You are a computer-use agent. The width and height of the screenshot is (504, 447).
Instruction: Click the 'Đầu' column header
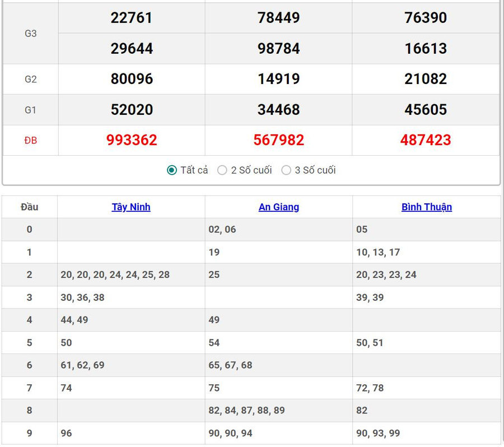pos(30,207)
